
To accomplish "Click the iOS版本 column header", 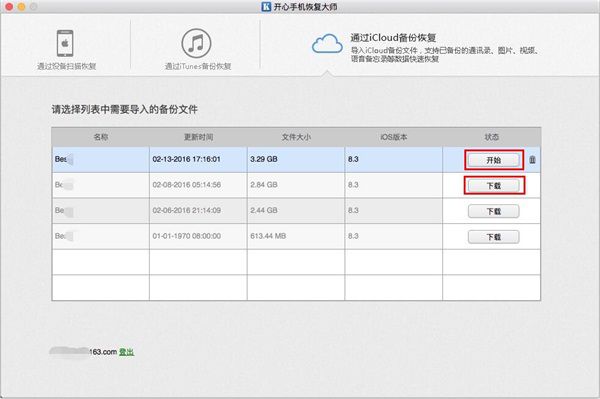I will coord(394,137).
